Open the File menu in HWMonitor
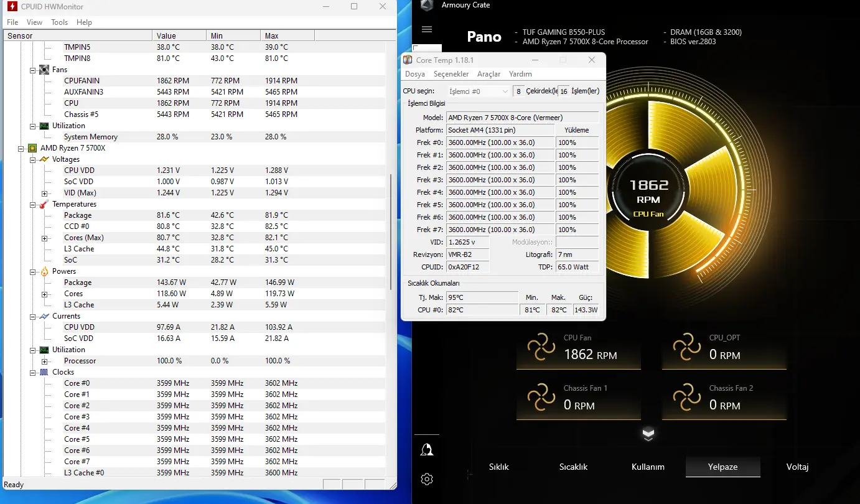This screenshot has height=504, width=860. [12, 22]
